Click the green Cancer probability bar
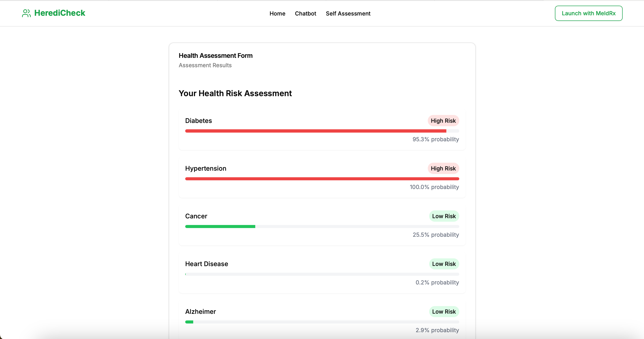Screen dimensions: 644x339 click(x=220, y=226)
